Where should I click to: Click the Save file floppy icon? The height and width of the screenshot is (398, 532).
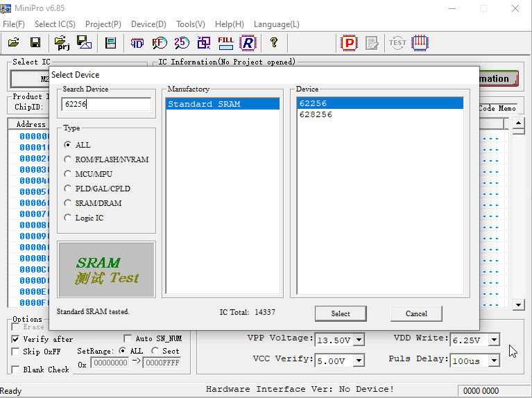[x=35, y=43]
